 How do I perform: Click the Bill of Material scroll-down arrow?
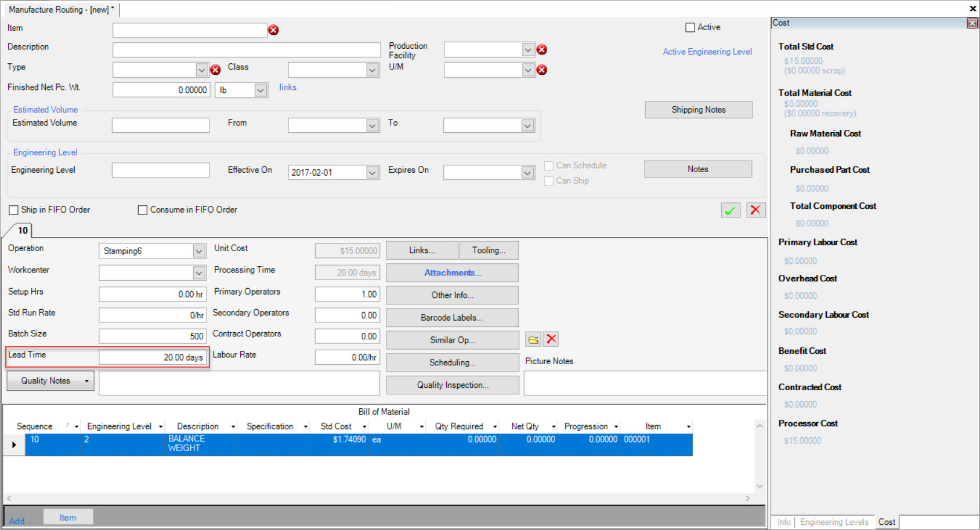click(x=760, y=487)
